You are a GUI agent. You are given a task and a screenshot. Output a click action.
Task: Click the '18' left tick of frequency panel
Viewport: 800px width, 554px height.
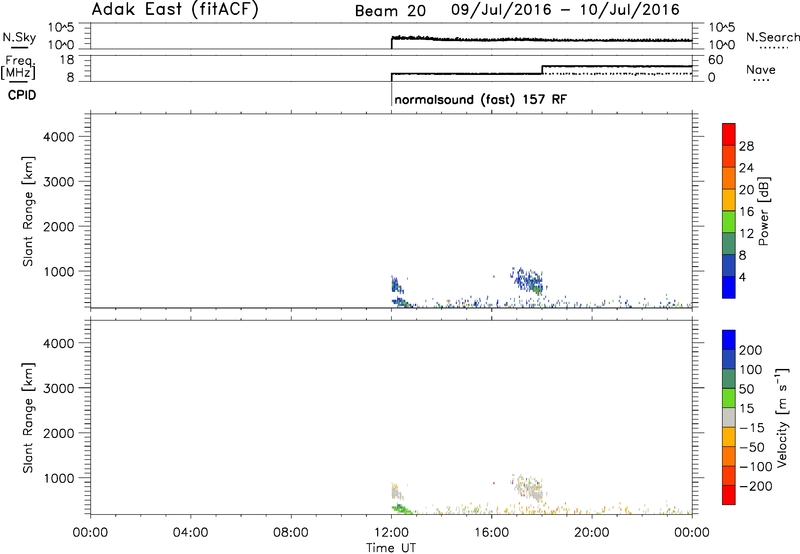pos(67,60)
